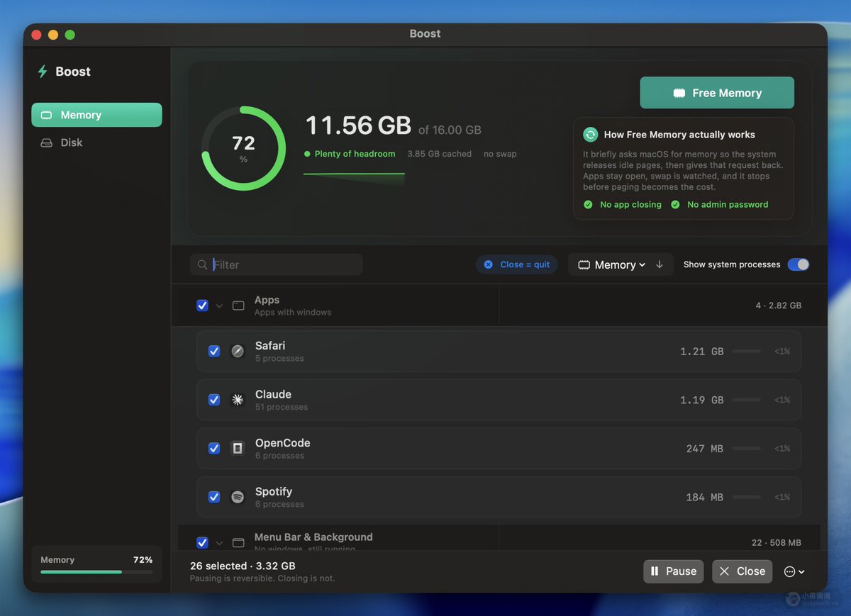This screenshot has width=851, height=616.
Task: Click the Free Memory button
Action: 717,93
